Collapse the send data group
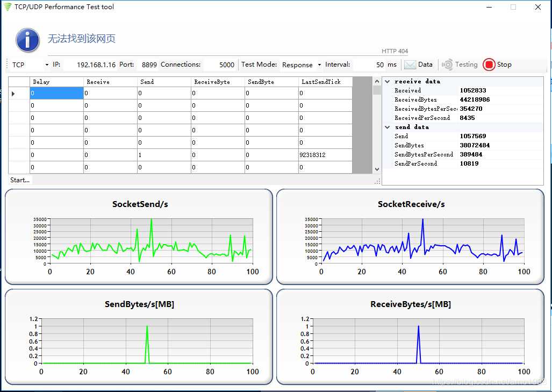Image resolution: width=552 pixels, height=392 pixels. tap(387, 127)
